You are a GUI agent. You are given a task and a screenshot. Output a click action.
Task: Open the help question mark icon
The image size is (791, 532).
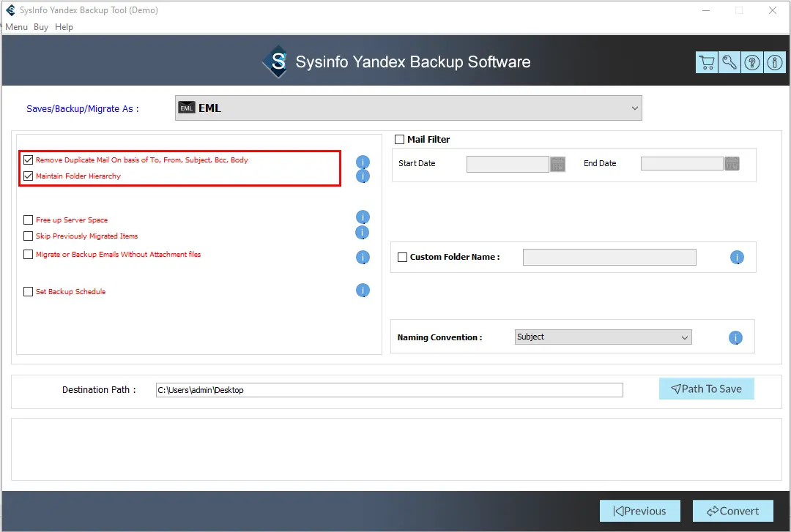click(x=752, y=62)
